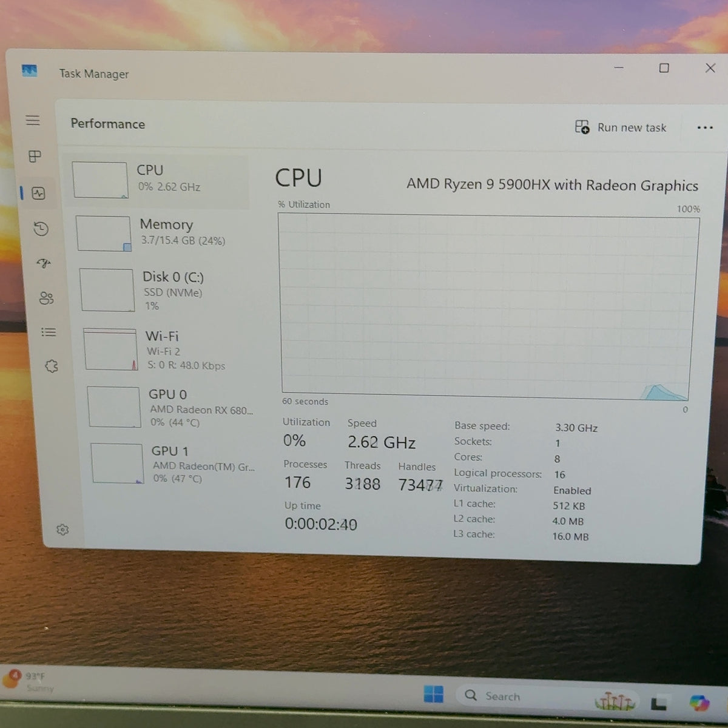The height and width of the screenshot is (728, 728).
Task: Open the Services page icon
Action: click(x=52, y=366)
